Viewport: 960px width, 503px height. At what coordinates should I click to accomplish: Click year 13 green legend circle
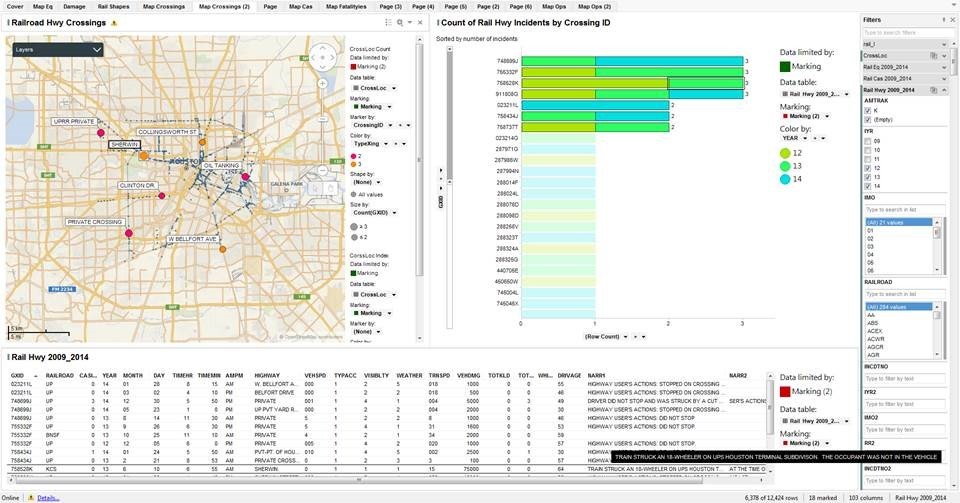tap(785, 166)
